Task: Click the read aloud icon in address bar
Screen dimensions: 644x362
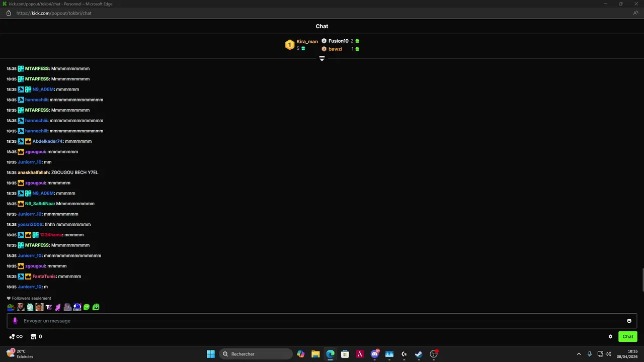Action: 635,13
